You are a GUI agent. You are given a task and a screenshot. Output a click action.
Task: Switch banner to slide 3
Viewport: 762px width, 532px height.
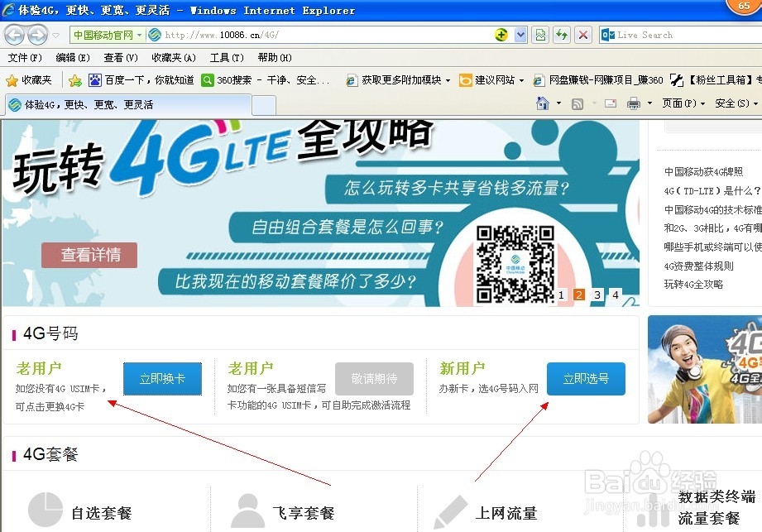point(597,295)
